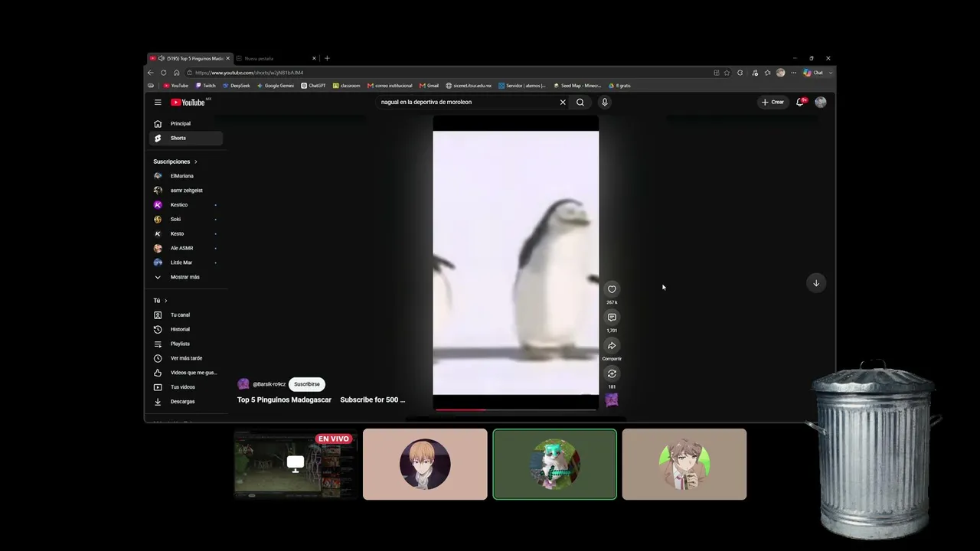The image size is (980, 551).
Task: Open the YouTube hamburger guide menu
Action: click(158, 102)
